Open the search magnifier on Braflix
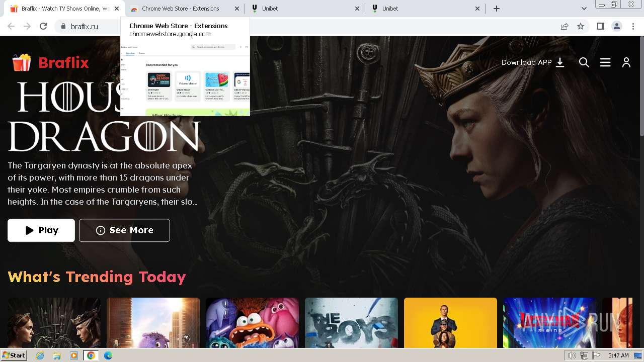Viewport: 644px width, 362px height. pos(584,62)
